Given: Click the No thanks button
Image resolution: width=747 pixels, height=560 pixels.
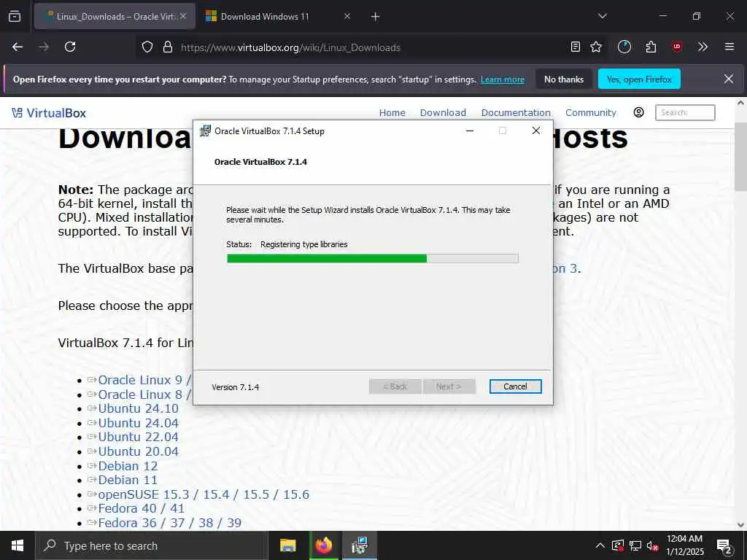Looking at the screenshot, I should click(564, 79).
